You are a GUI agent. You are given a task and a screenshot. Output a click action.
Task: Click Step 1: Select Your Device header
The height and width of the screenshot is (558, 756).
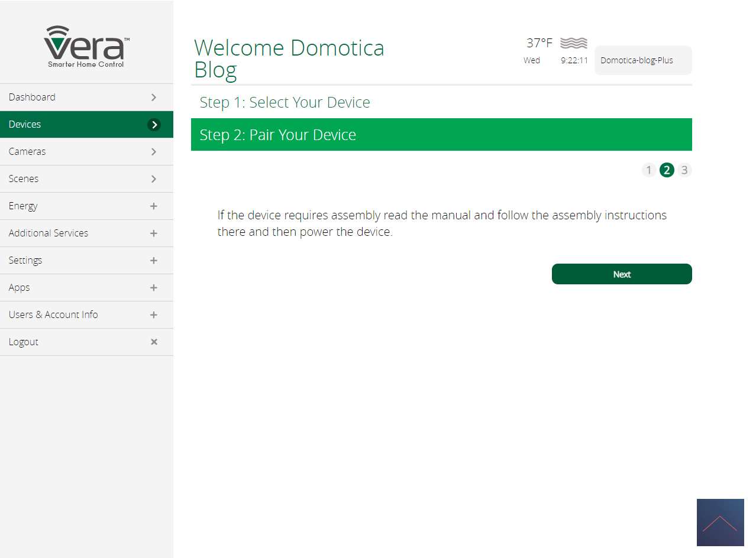tap(285, 102)
